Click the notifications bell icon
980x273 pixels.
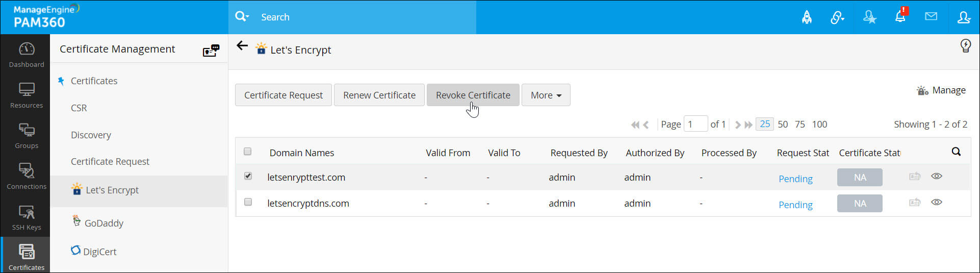tap(900, 17)
